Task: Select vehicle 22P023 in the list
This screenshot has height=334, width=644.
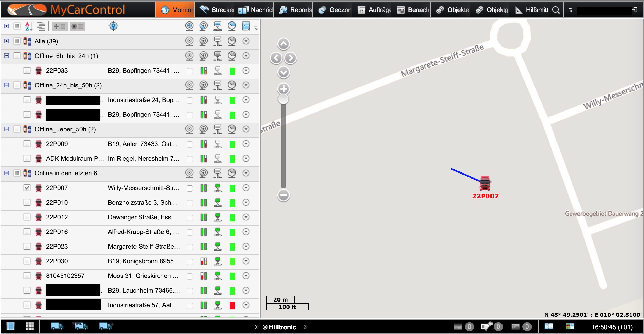Action: [x=57, y=246]
